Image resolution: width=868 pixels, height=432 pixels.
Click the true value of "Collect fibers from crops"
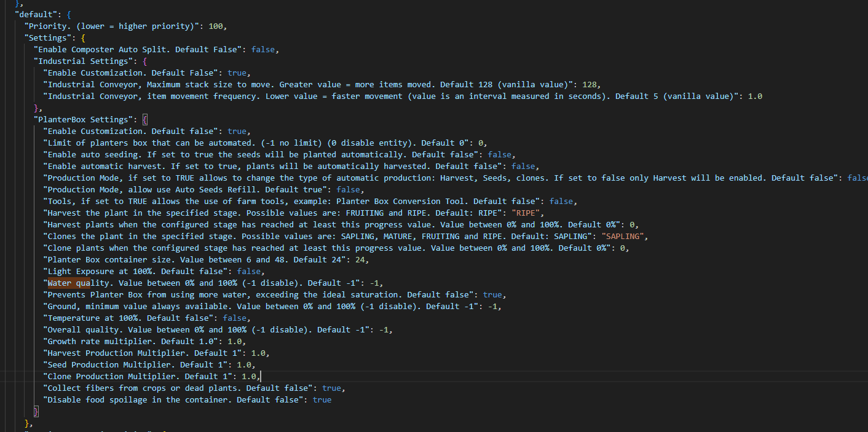[331, 388]
